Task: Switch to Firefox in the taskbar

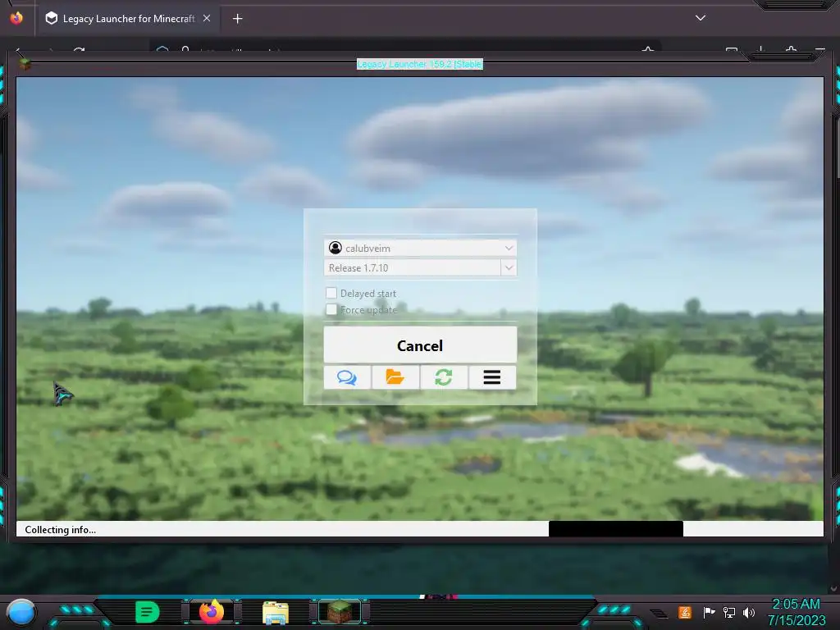Action: pos(212,612)
